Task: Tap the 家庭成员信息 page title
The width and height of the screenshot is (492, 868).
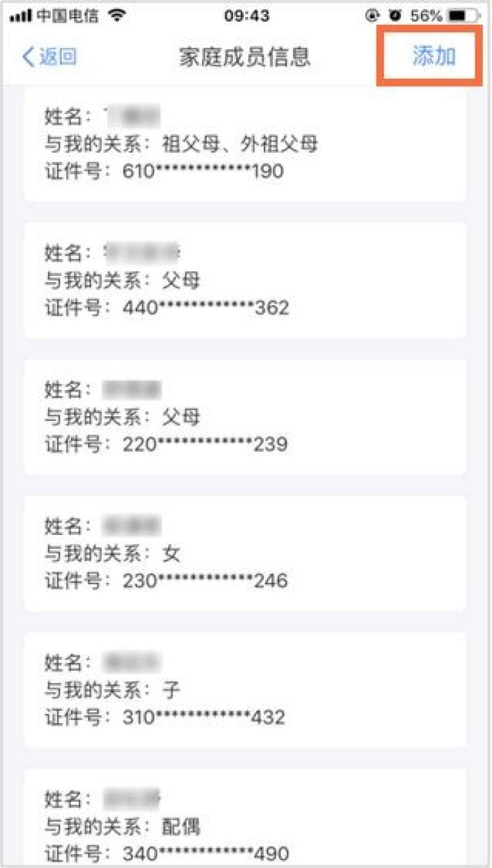Action: (x=245, y=57)
